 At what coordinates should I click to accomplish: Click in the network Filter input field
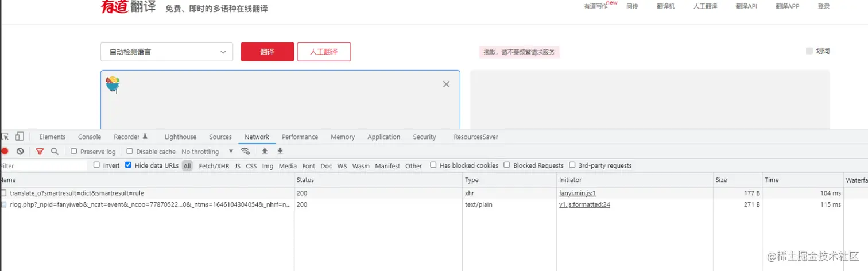click(44, 166)
